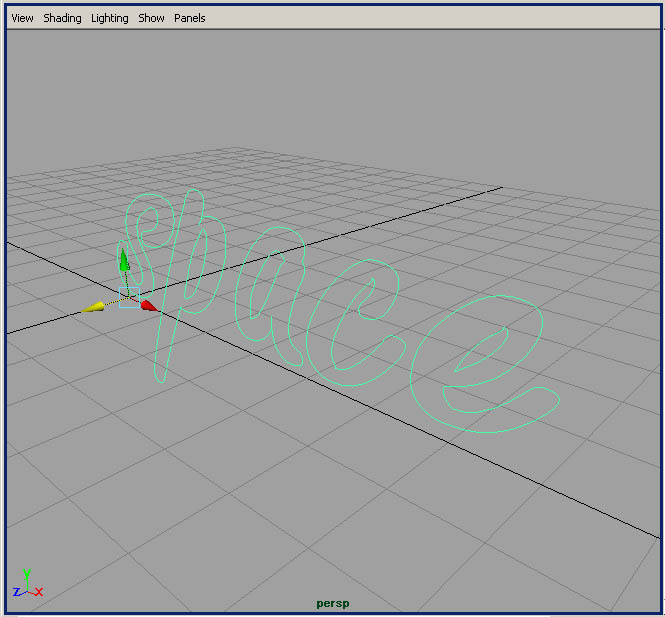Open the Shading menu
Screen dimensions: 665x617
(62, 18)
